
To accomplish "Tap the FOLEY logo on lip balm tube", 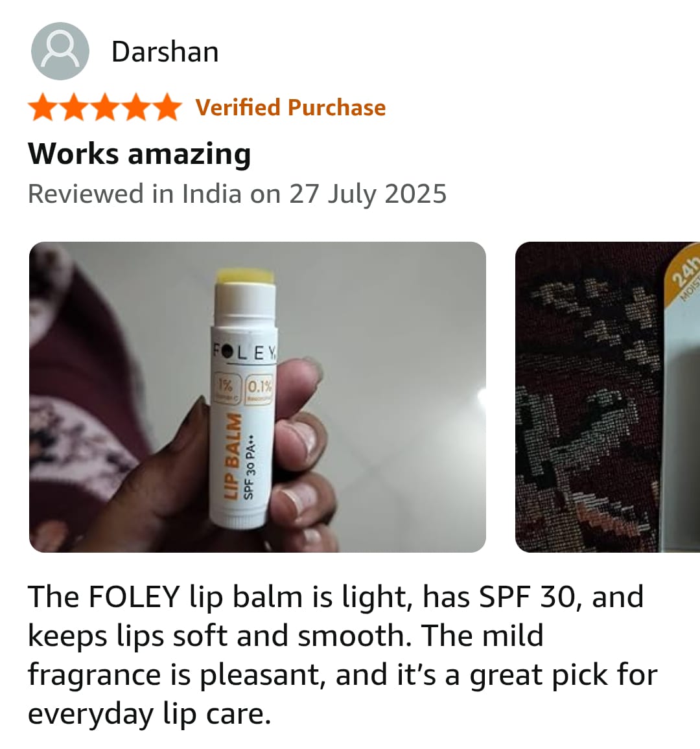I will click(244, 353).
